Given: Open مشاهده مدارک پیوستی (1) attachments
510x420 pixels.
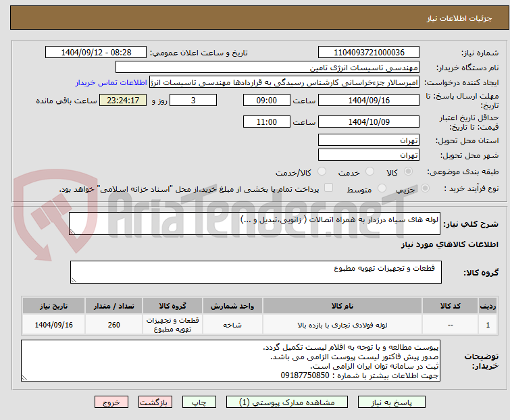Looking at the screenshot, I should 286,402.
